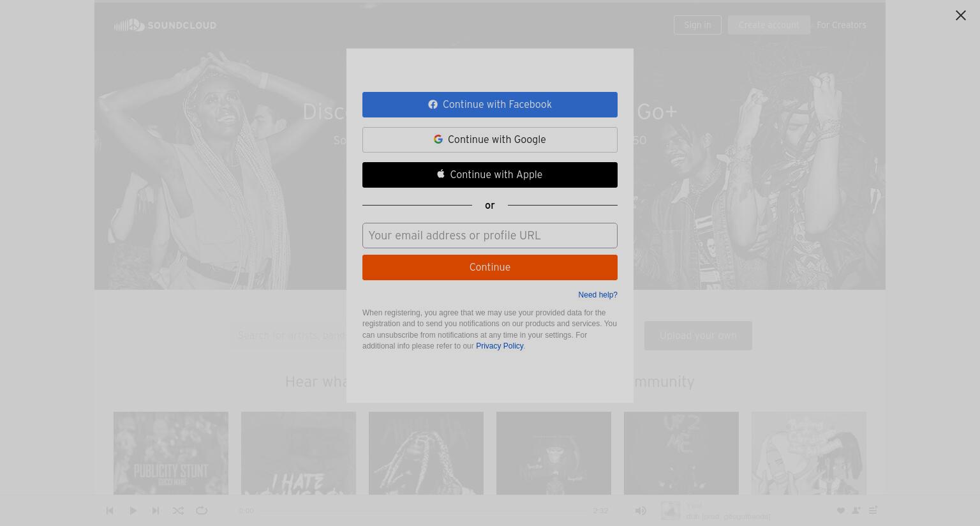Click the Google logo icon in button
The width and height of the screenshot is (980, 526).
[438, 139]
